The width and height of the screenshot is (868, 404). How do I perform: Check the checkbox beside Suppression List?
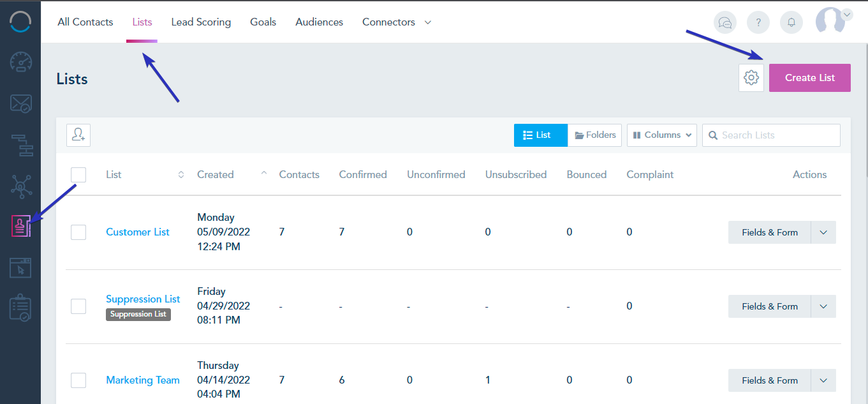78,306
